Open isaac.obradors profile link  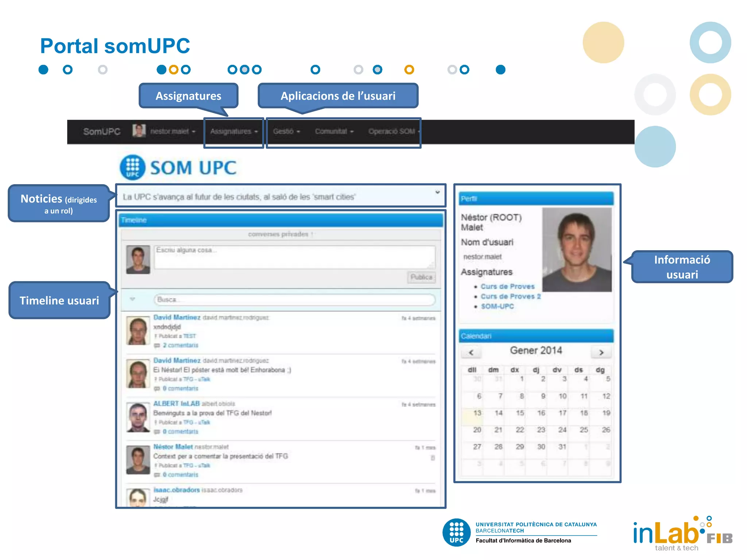tap(177, 490)
